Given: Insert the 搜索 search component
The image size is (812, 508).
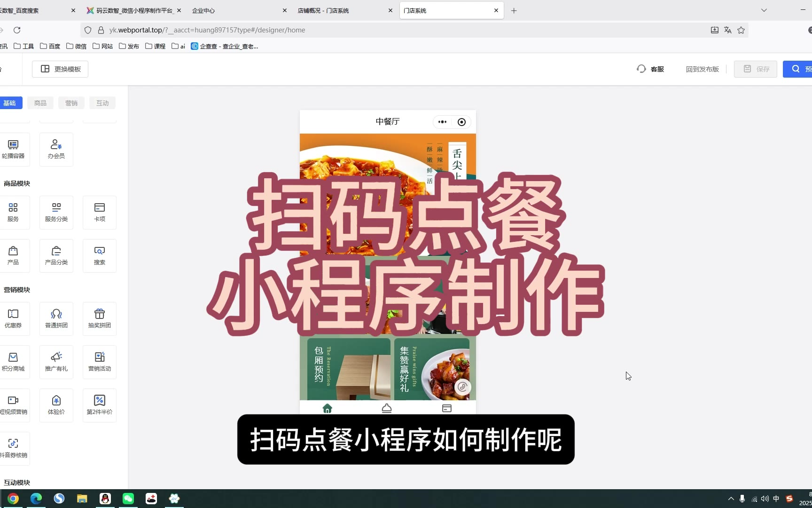Looking at the screenshot, I should click(x=99, y=255).
